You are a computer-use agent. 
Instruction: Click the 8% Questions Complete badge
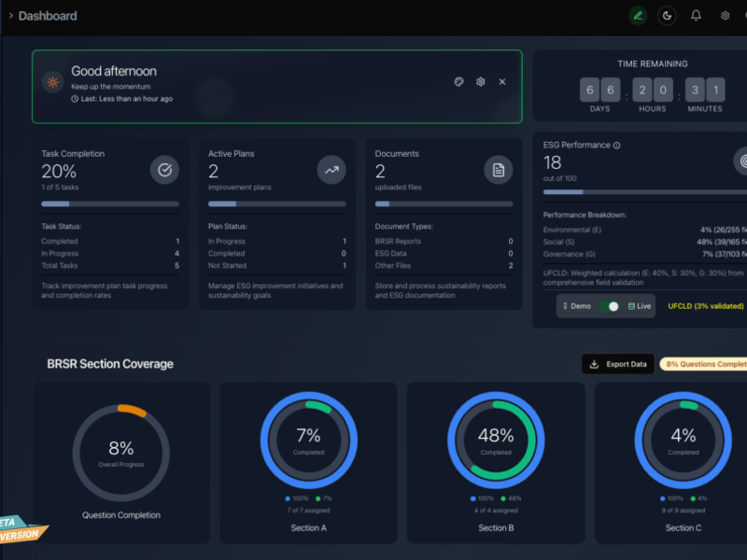pos(704,364)
